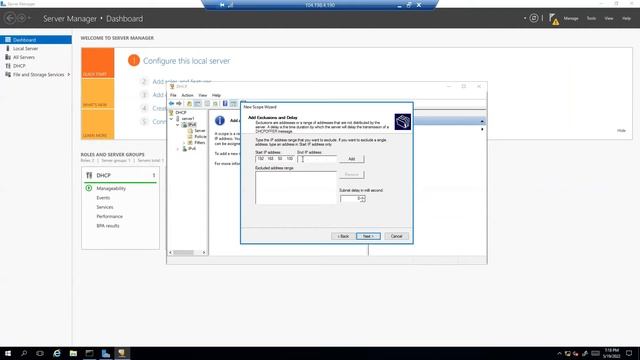Click the DHCP tree horizontal scrollbar
640x360 pixels.
[x=187, y=253]
